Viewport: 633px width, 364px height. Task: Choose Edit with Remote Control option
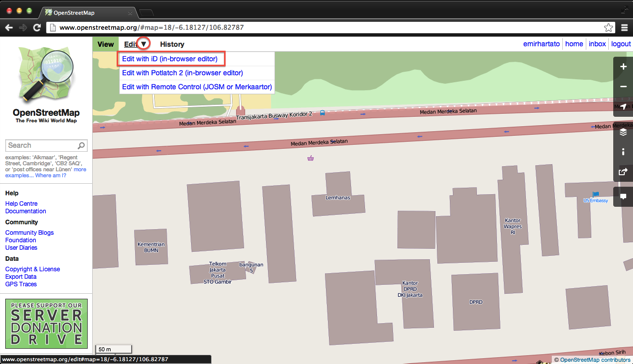click(197, 87)
